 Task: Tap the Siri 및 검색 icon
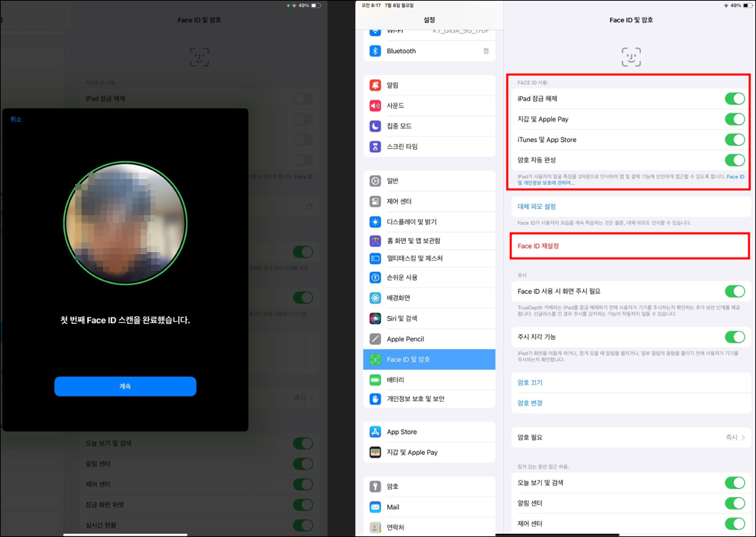(375, 318)
